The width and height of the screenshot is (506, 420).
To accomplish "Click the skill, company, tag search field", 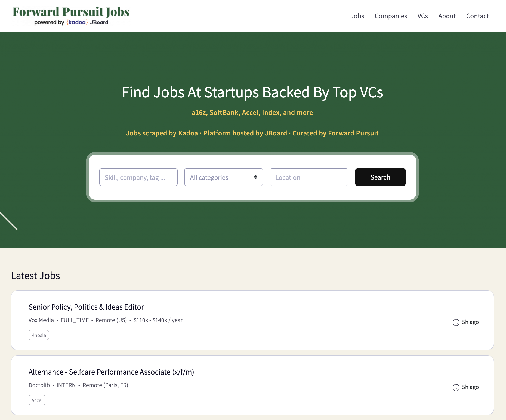I will click(138, 177).
